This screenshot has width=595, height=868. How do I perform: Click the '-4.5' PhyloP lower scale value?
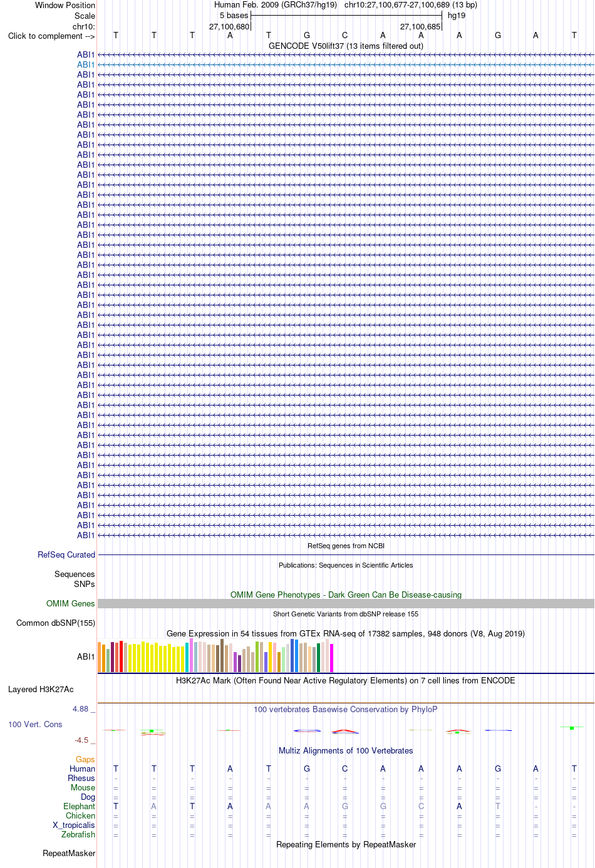pyautogui.click(x=81, y=740)
